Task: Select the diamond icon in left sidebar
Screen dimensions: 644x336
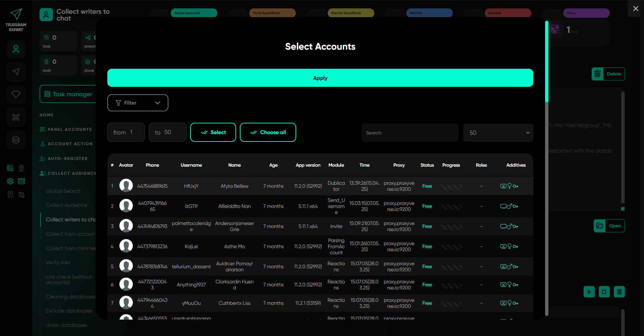Action: pyautogui.click(x=16, y=95)
